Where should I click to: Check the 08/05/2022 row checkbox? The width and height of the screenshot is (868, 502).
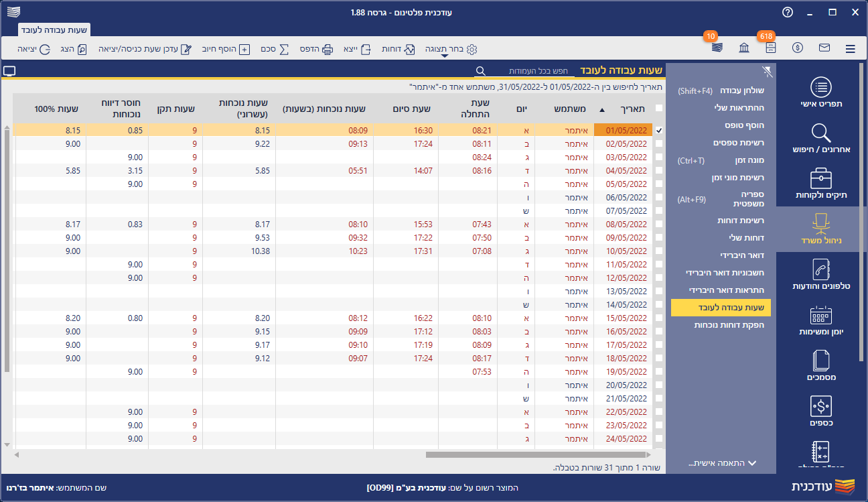click(x=659, y=224)
